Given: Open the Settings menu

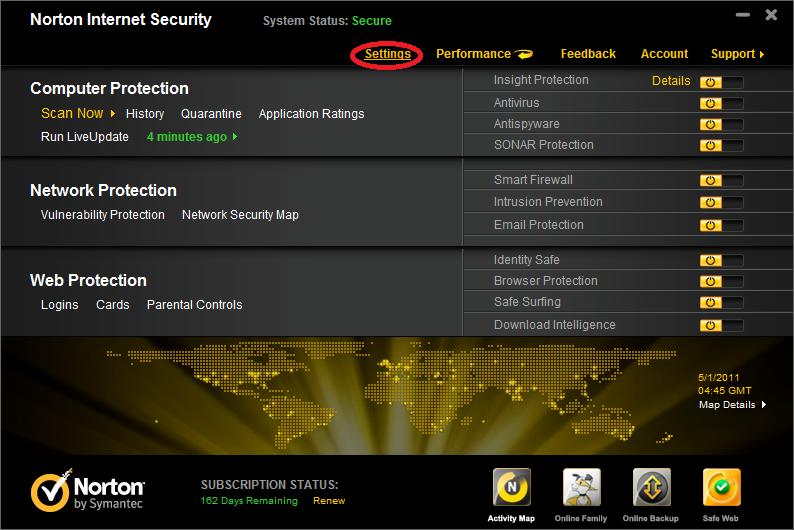Looking at the screenshot, I should 387,54.
